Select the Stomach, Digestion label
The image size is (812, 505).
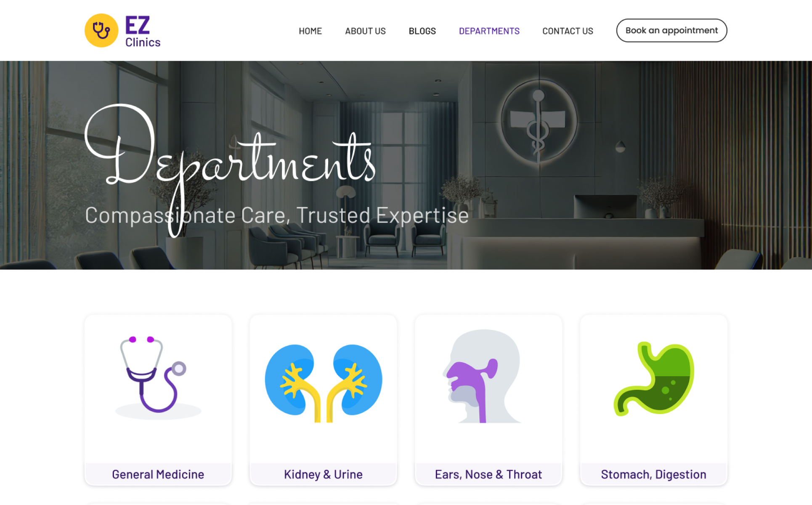[653, 474]
